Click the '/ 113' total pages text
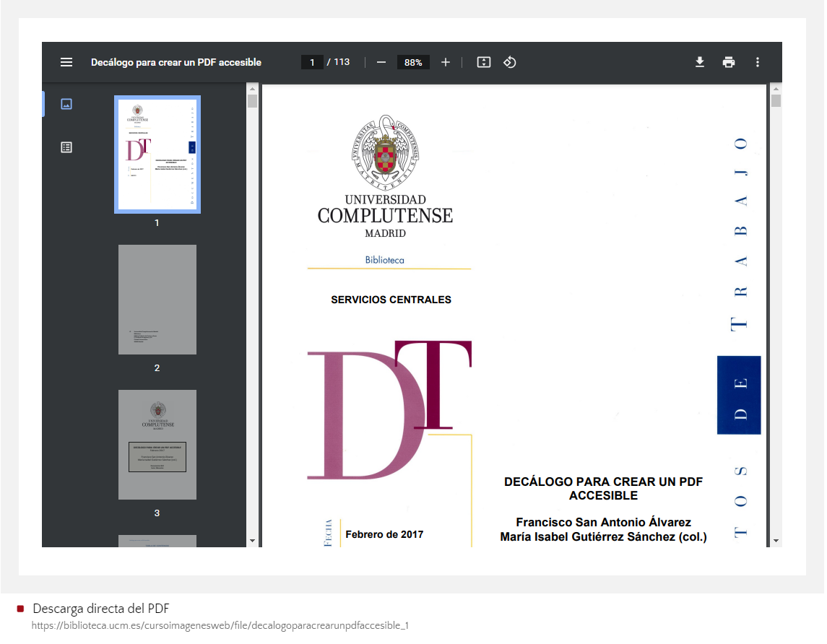Viewport: 827px width, 644px height. [338, 62]
